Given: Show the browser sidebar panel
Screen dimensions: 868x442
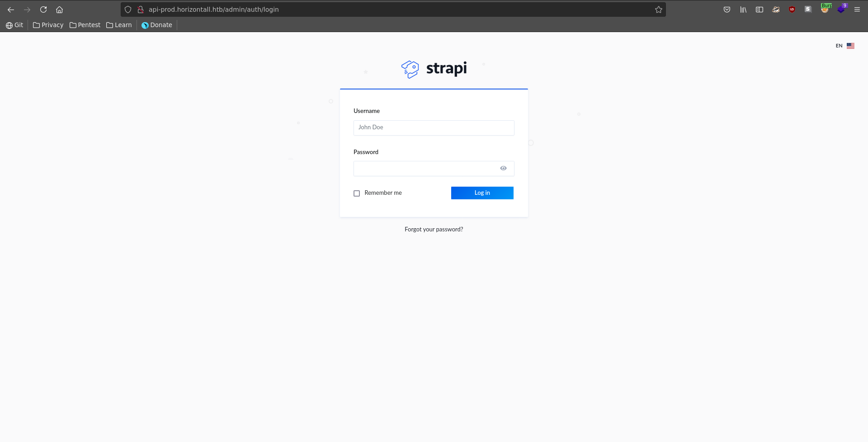Looking at the screenshot, I should tap(759, 9).
